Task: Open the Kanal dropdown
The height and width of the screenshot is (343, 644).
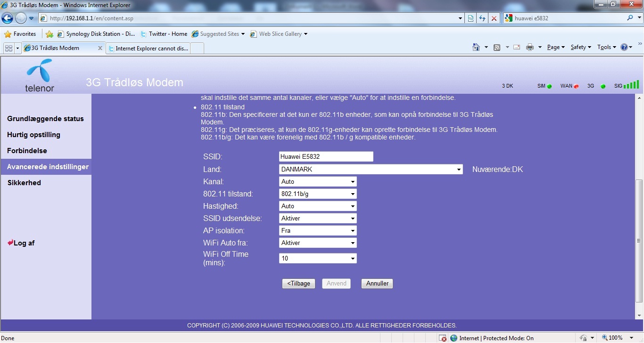Action: 318,181
